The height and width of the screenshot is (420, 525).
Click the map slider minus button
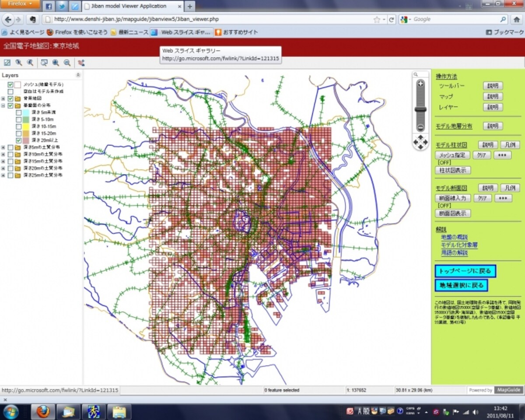click(x=420, y=128)
